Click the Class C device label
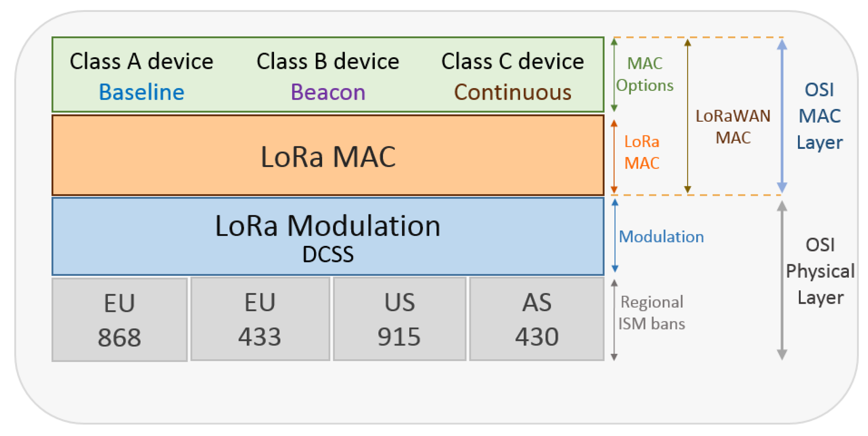The height and width of the screenshot is (436, 868). pos(512,62)
